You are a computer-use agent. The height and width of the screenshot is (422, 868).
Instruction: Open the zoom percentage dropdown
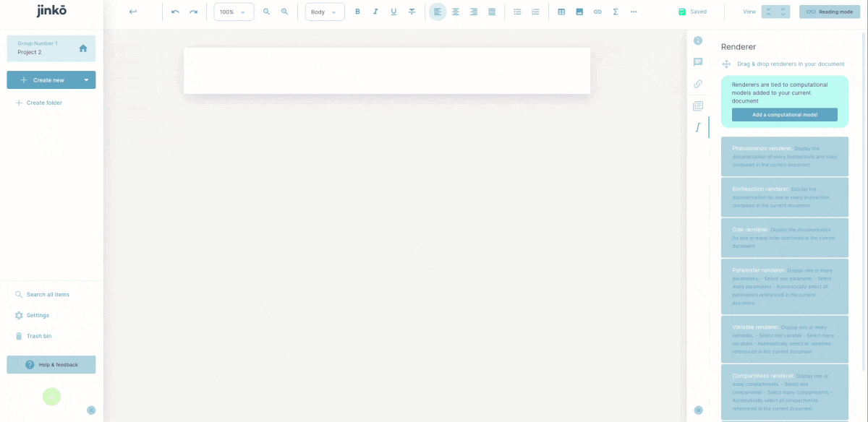pyautogui.click(x=233, y=12)
